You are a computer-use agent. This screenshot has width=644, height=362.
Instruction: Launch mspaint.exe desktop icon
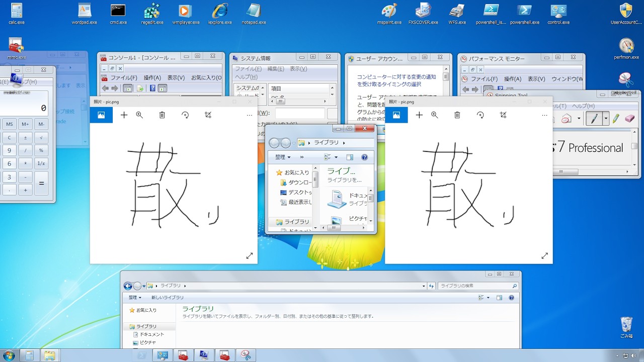pos(389,14)
